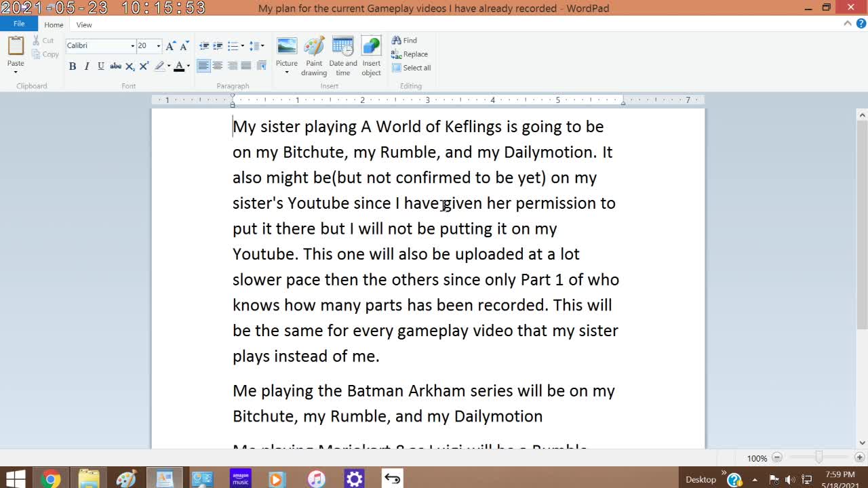Viewport: 868px width, 488px height.
Task: Click the word "Dailymotion." in first paragraph
Action: pyautogui.click(x=551, y=152)
